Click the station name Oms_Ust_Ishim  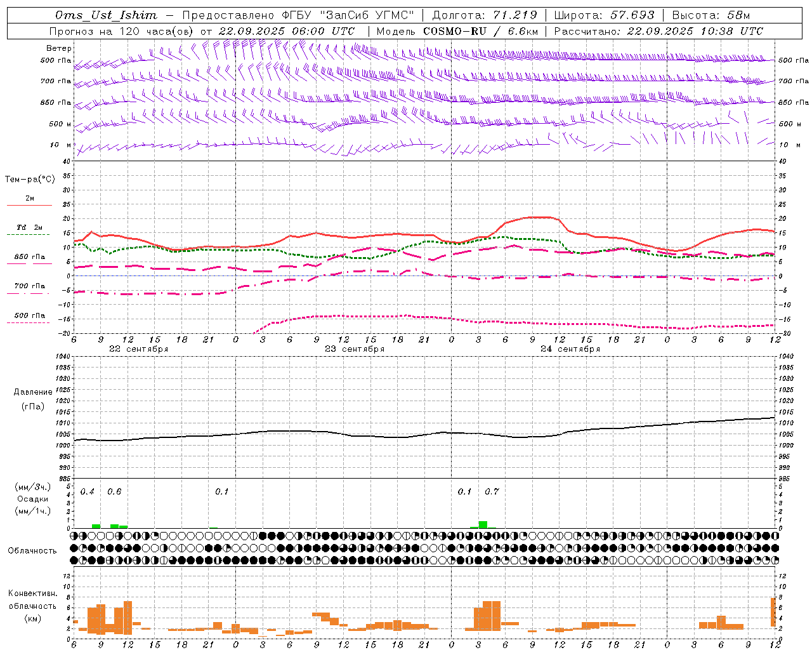(x=105, y=15)
